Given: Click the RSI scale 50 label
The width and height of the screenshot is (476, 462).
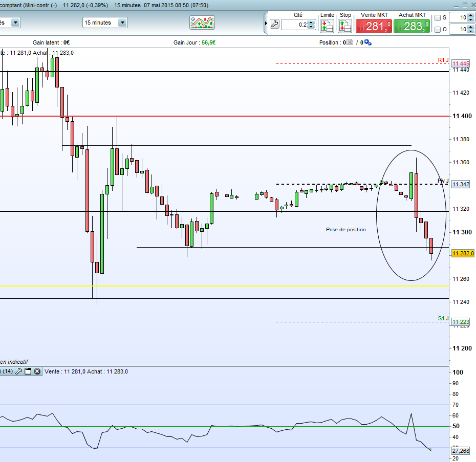Looking at the screenshot, I should (456, 426).
